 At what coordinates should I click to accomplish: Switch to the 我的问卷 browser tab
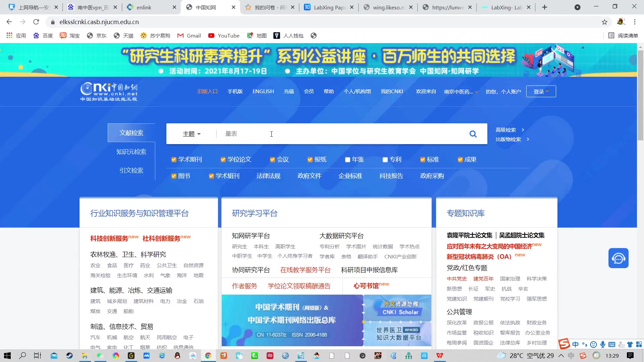coord(269,7)
